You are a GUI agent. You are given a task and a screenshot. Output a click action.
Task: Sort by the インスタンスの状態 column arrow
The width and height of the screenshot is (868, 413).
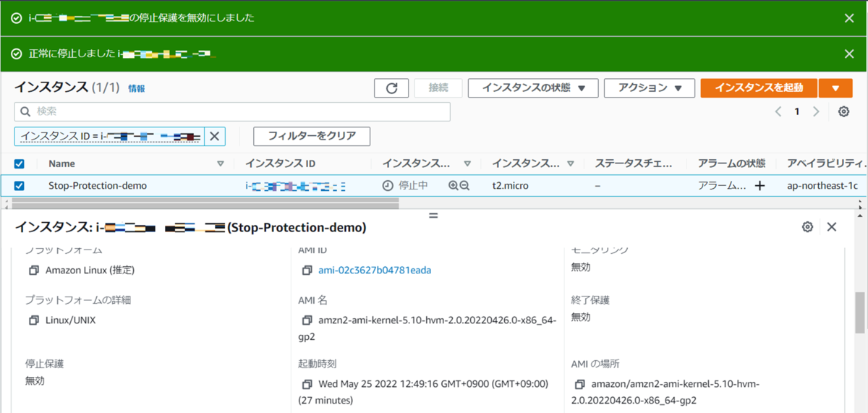point(467,164)
